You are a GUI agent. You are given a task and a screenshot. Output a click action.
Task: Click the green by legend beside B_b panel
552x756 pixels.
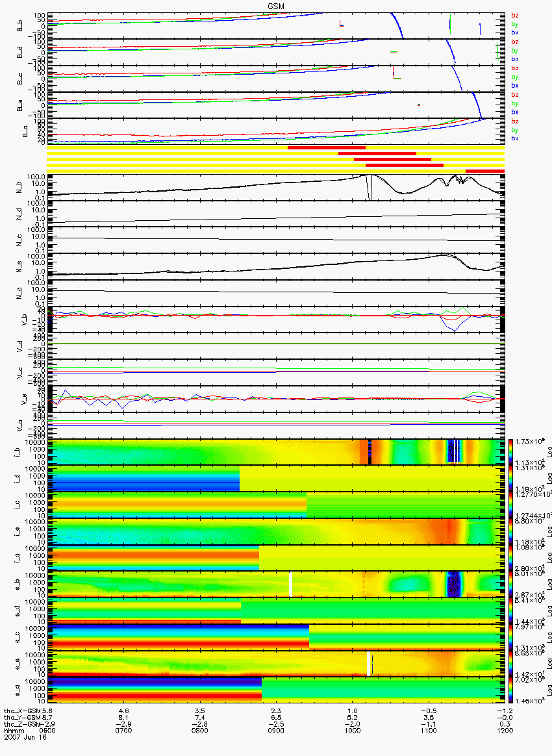515,23
